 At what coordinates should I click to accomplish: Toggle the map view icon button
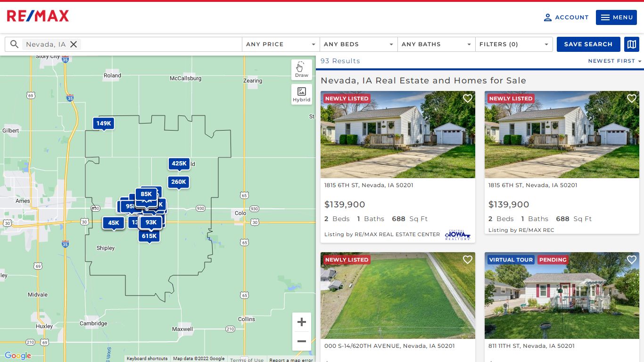click(x=631, y=44)
